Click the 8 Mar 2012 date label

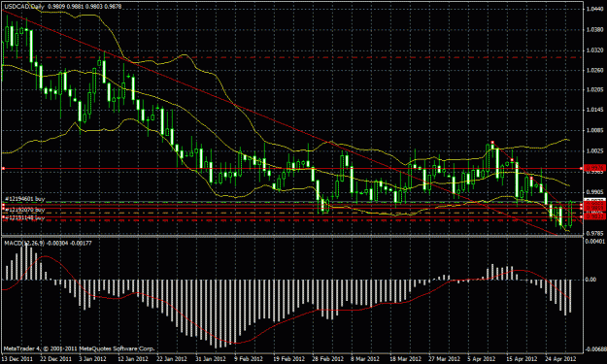pos(365,358)
